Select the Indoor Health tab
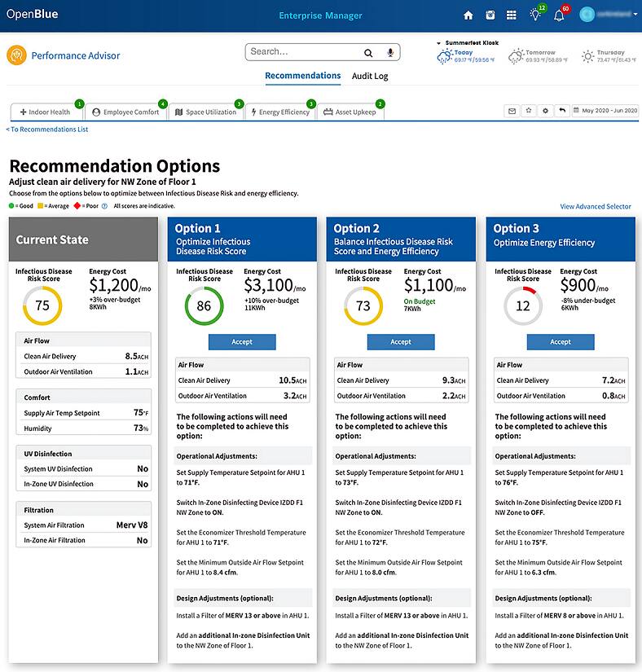The width and height of the screenshot is (642, 672). point(46,112)
